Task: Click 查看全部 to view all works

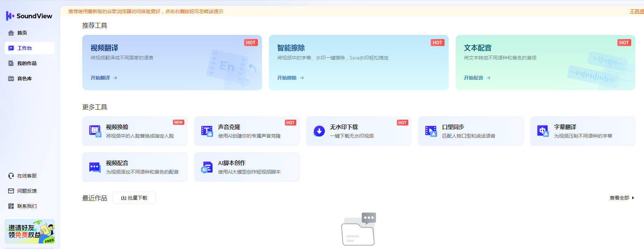Action: 619,198
